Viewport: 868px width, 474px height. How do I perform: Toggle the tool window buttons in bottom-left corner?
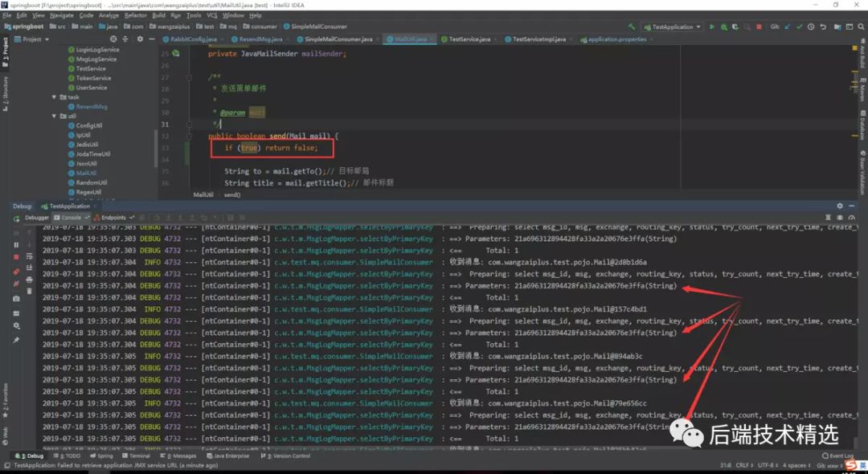tap(6, 465)
